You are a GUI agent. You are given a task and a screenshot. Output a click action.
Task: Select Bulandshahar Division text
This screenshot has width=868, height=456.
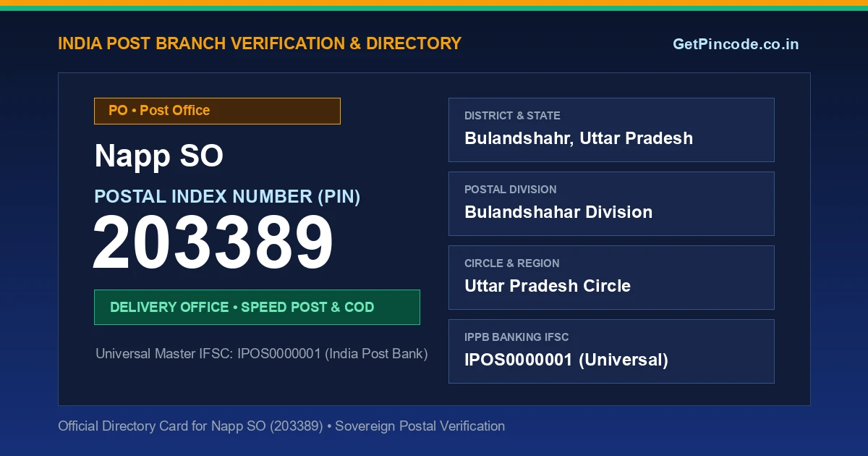[x=558, y=212]
